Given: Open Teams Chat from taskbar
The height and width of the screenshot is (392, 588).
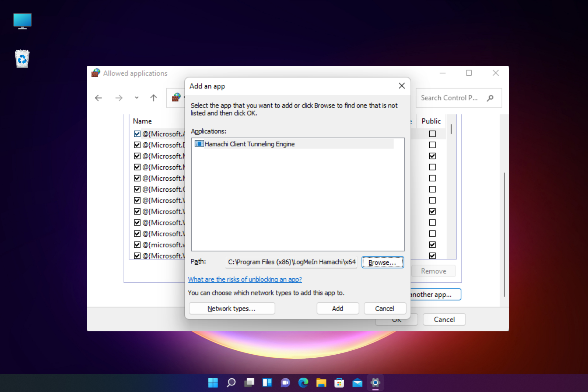Looking at the screenshot, I should (285, 383).
